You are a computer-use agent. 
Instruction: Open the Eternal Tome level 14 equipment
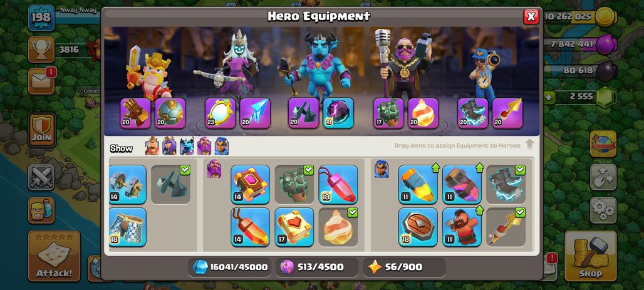pos(250,184)
